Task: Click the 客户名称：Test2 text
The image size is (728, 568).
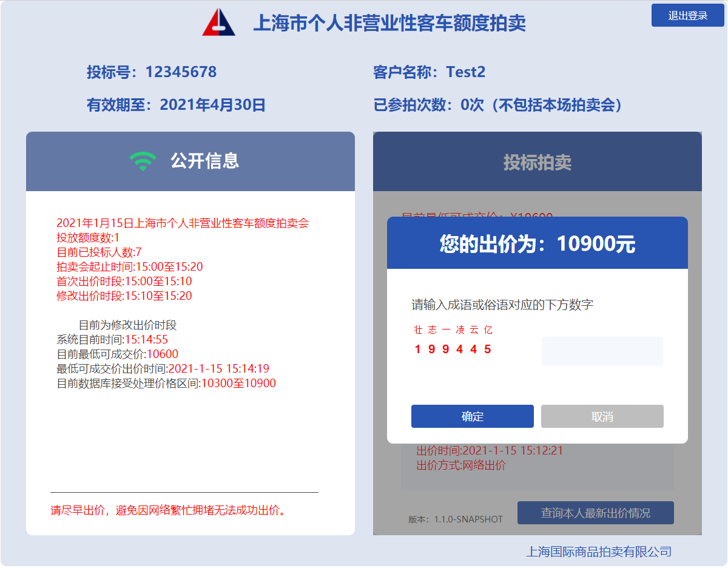Action: (x=430, y=72)
